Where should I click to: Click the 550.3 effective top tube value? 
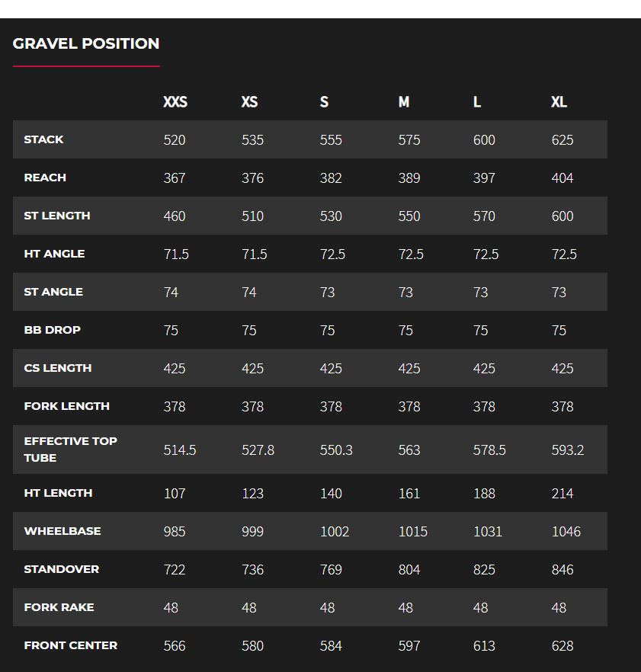(336, 450)
